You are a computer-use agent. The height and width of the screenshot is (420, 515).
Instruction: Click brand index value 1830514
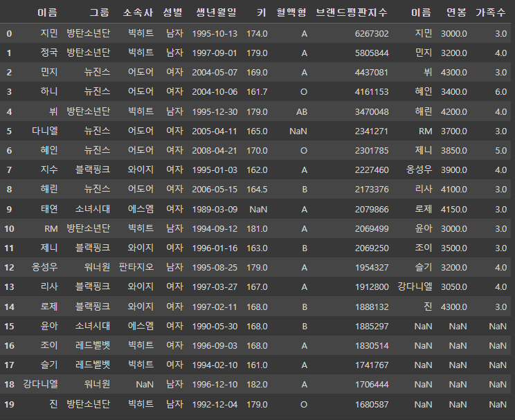[x=372, y=346]
